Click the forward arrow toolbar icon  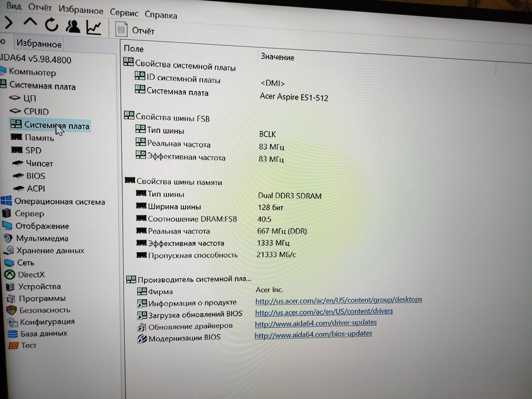[x=8, y=23]
